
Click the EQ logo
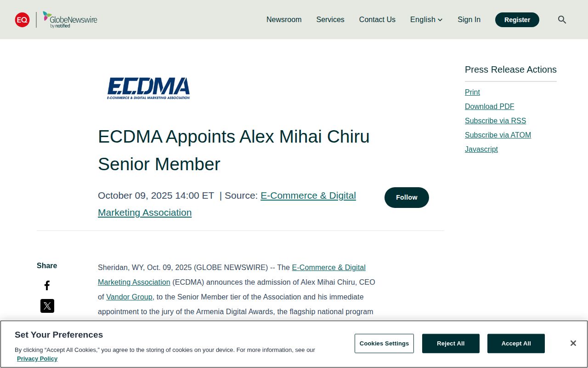click(22, 19)
